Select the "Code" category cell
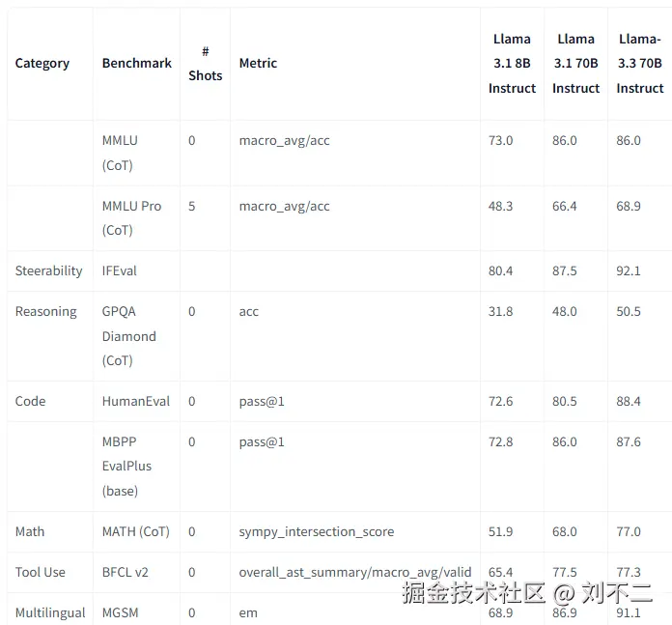Image resolution: width=672 pixels, height=625 pixels. click(30, 401)
